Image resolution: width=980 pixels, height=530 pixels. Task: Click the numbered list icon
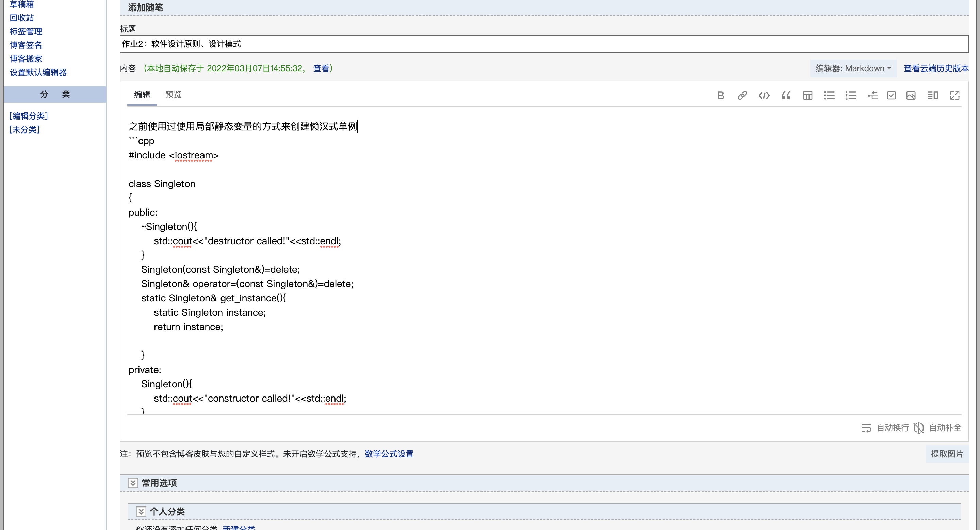coord(851,95)
